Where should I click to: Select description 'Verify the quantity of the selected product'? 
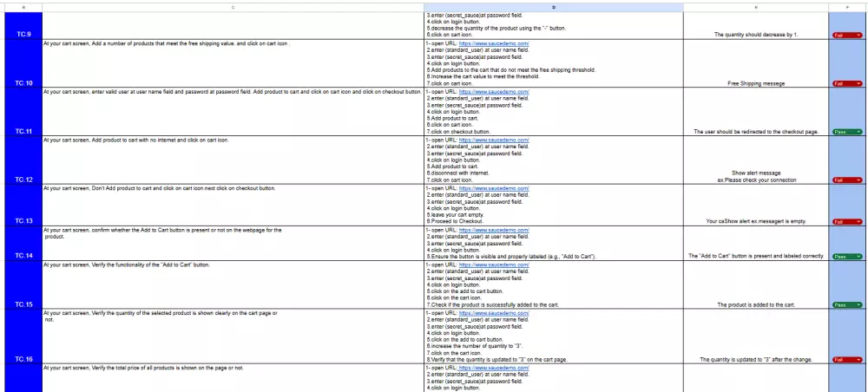coord(233,336)
